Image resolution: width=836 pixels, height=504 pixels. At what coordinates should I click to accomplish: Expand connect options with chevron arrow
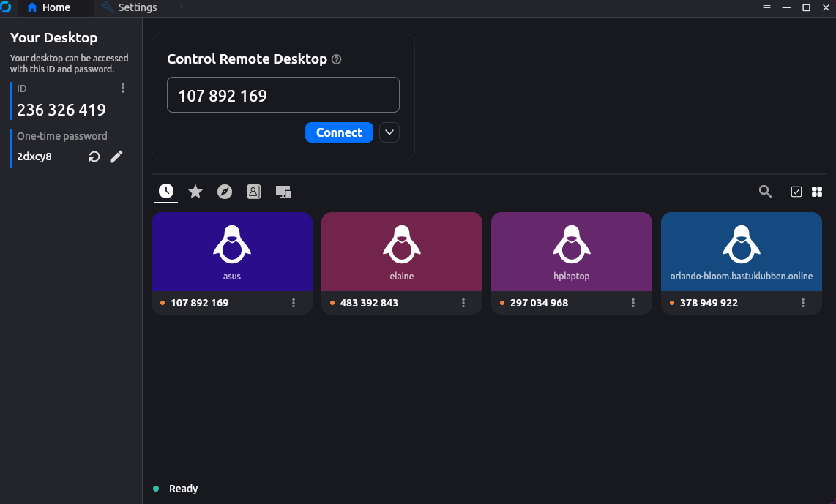389,132
